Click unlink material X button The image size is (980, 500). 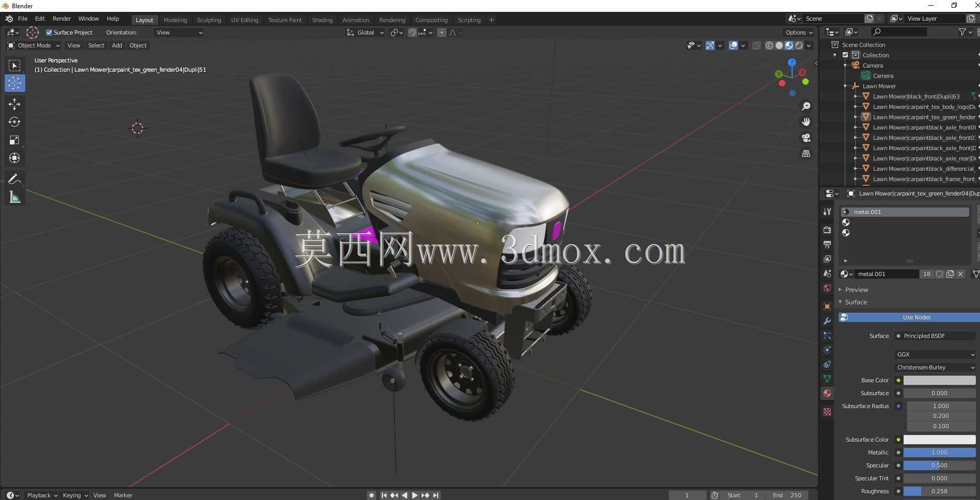[x=960, y=274]
